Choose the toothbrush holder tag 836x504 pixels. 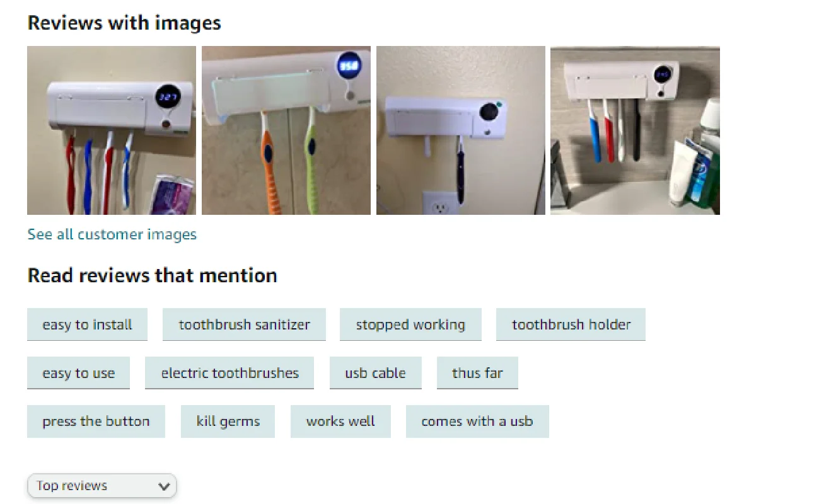pyautogui.click(x=571, y=324)
